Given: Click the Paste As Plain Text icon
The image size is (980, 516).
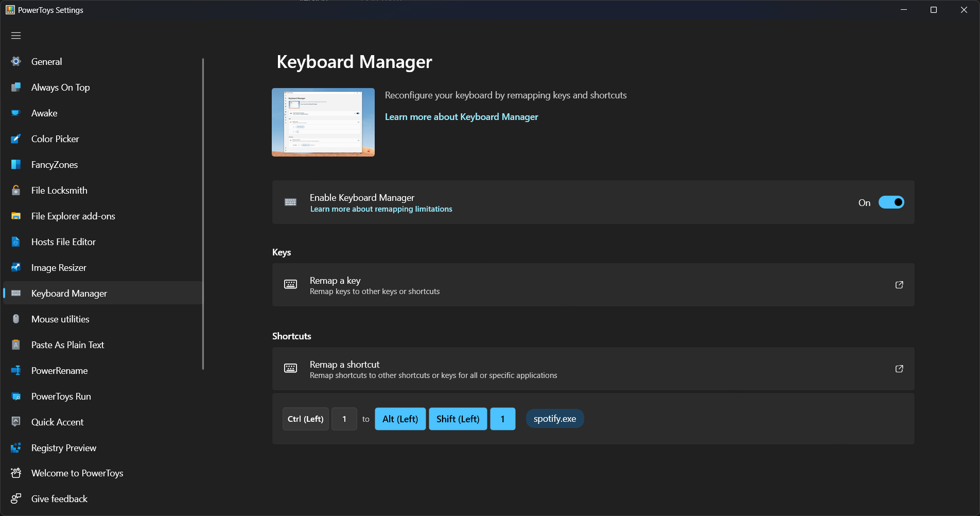Looking at the screenshot, I should click(16, 345).
